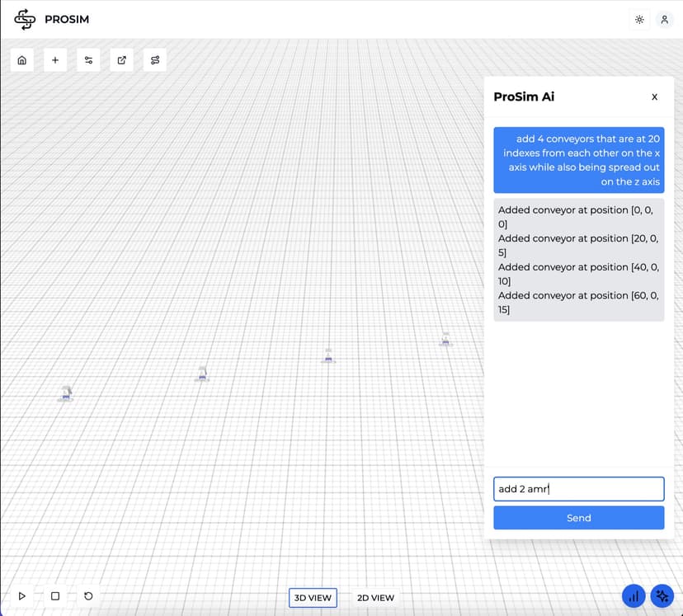Open the simulation settings sliders icon
This screenshot has height=616, width=683.
pyautogui.click(x=88, y=59)
